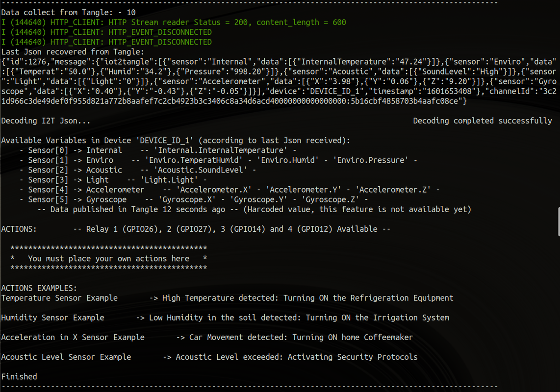Click the 'Temperature Sensor Example' line
Image resolution: width=560 pixels, height=392 pixels.
[227, 298]
